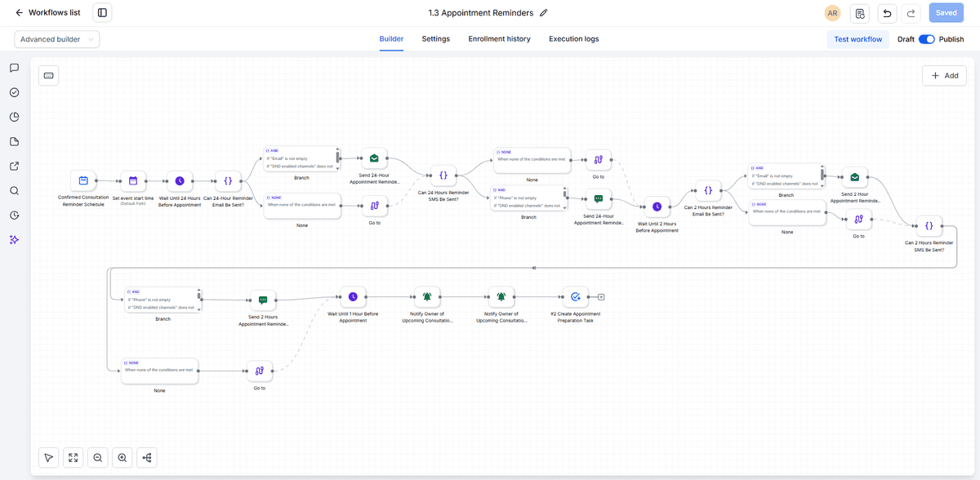Click the sticky note icon in the left sidebar
Screen dimensions: 980x480
pyautogui.click(x=14, y=141)
